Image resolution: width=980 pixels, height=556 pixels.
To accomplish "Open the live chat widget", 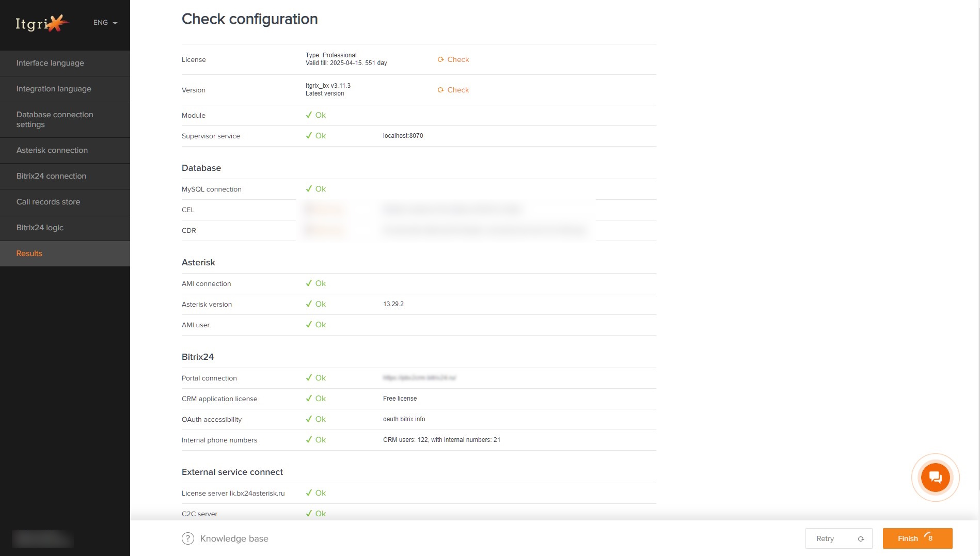I will point(935,478).
